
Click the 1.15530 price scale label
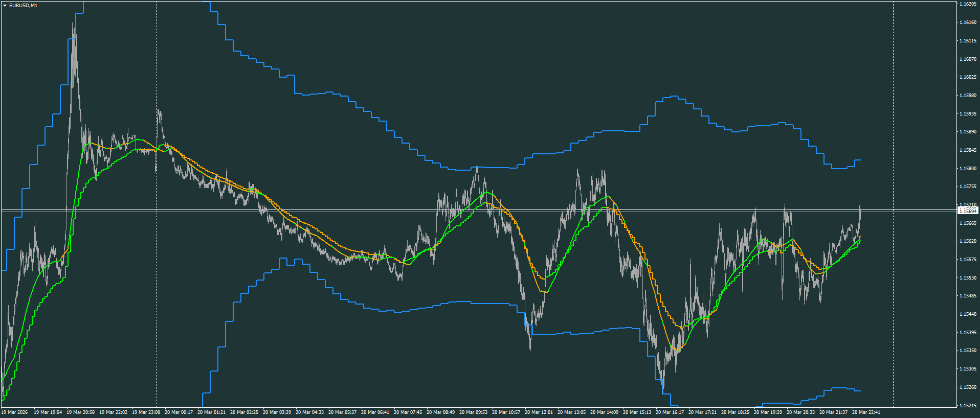tap(968, 277)
